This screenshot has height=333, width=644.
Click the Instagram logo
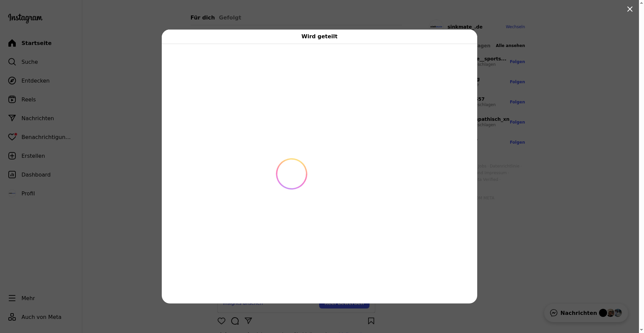[x=25, y=18]
